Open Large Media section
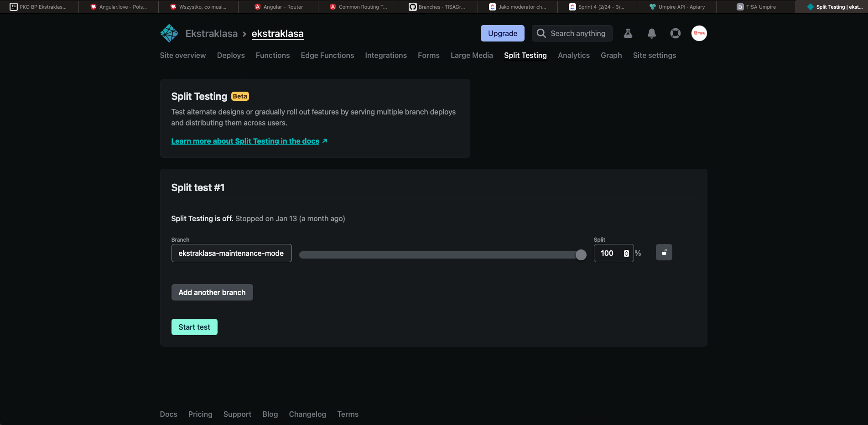868x425 pixels. pos(472,55)
